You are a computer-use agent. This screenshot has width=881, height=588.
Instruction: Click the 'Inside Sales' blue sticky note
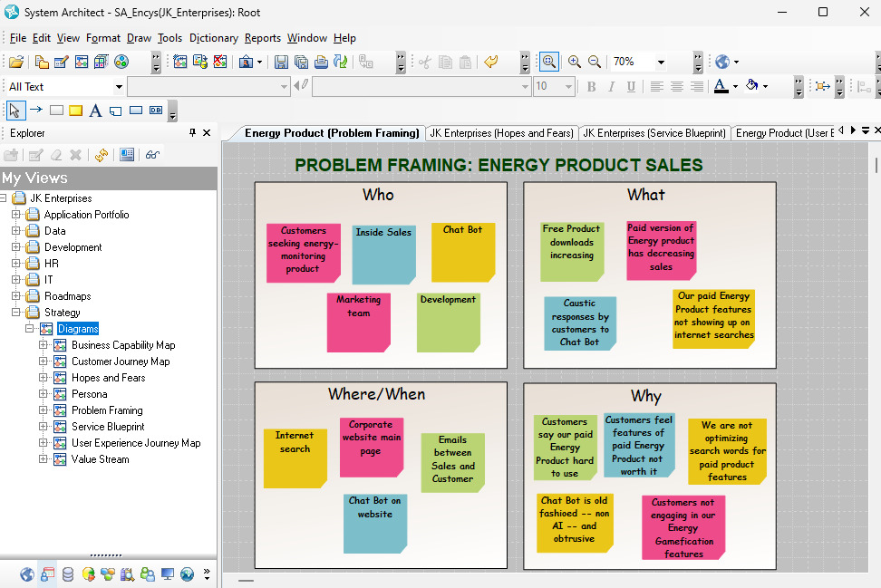(x=383, y=255)
